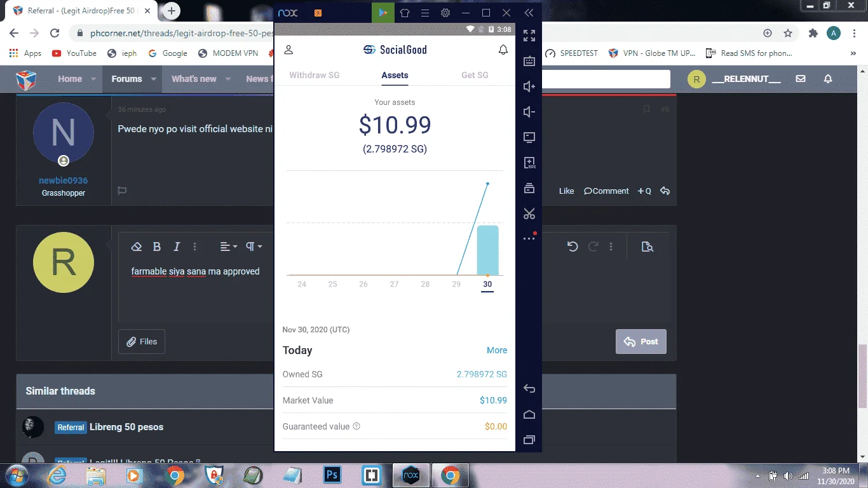Preview the reply with preview icon

[648, 247]
